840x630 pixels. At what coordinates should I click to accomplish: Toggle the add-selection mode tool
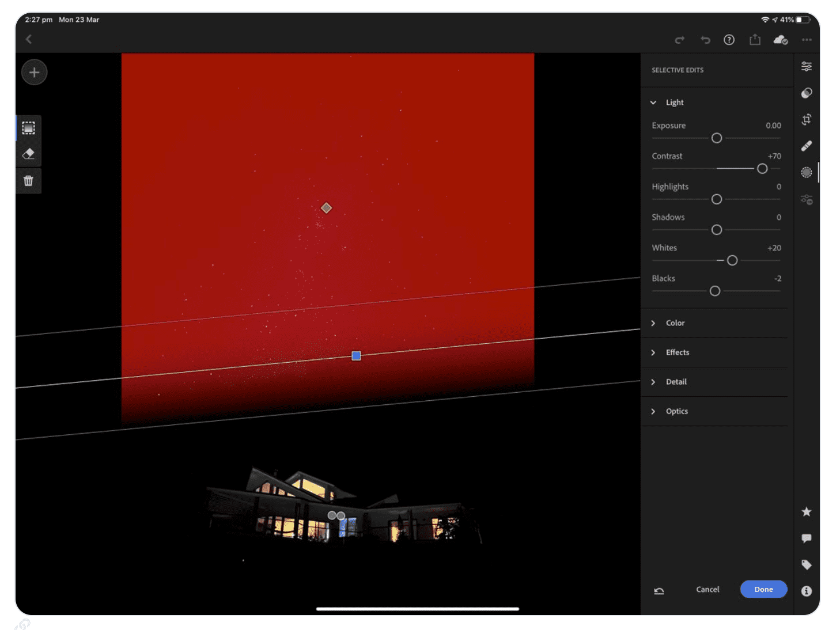pyautogui.click(x=28, y=128)
